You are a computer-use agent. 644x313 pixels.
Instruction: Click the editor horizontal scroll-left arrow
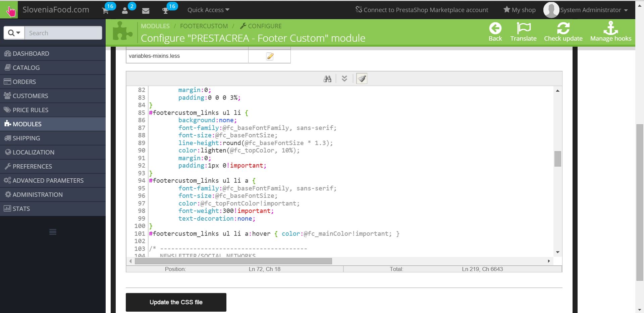pyautogui.click(x=130, y=261)
